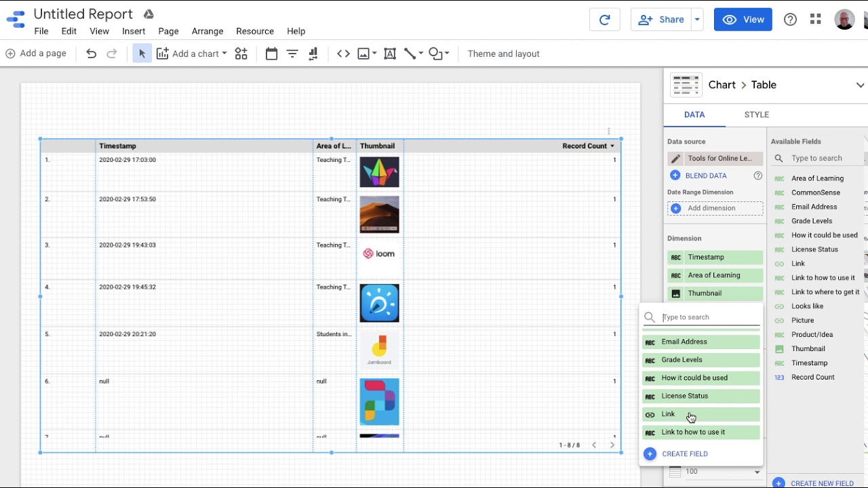Click the Data Studio logo icon
Image resolution: width=868 pixels, height=488 pixels.
(x=16, y=19)
